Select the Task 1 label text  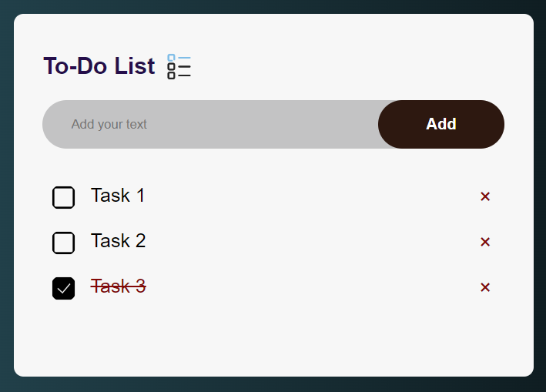point(118,195)
